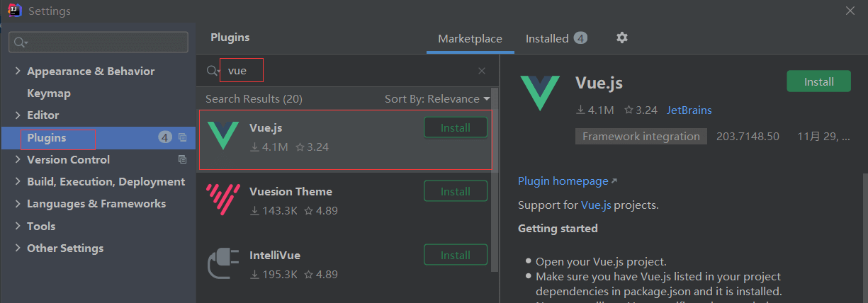Expand Appearance & Behavior settings
Image resolution: width=868 pixels, height=303 pixels.
pyautogui.click(x=18, y=72)
